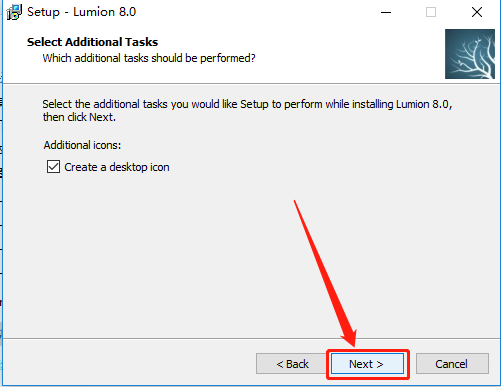The image size is (501, 387).
Task: Minimize the Setup window
Action: [x=386, y=13]
